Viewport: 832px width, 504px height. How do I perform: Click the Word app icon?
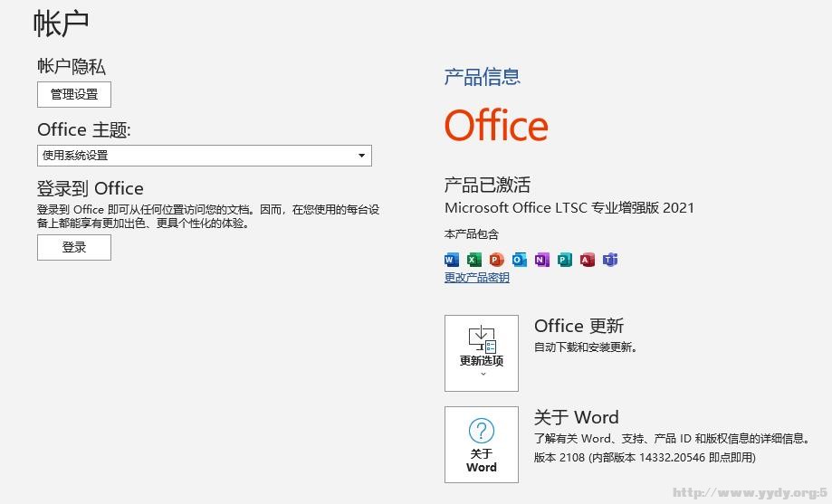[452, 260]
